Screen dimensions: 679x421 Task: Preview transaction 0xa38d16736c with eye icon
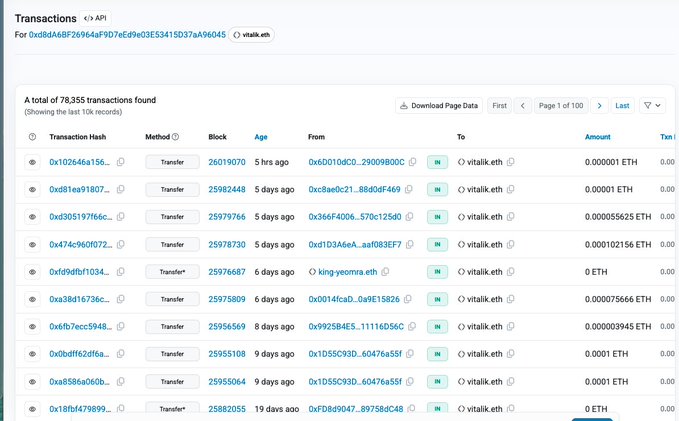pos(32,299)
